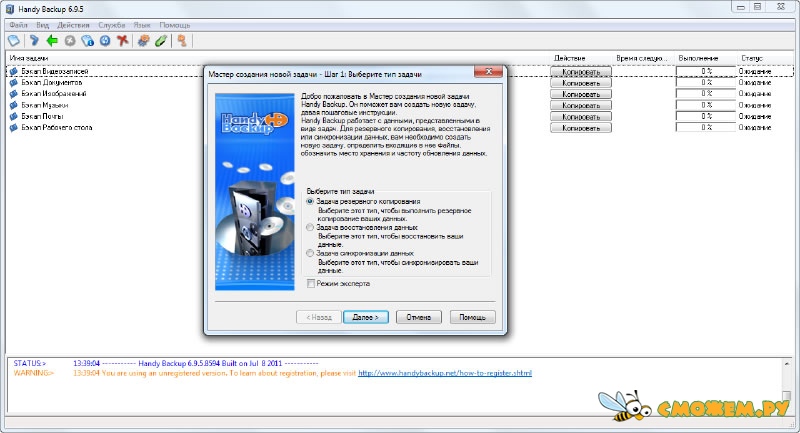
Task: Click Копировать button for Бэкап Музыки row
Action: 581,106
